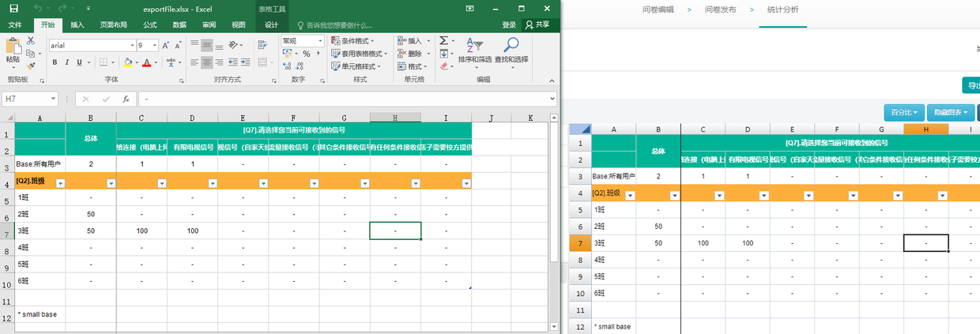The height and width of the screenshot is (334, 980).
Task: Open 单元格样式 cell styles menu
Action: click(356, 66)
